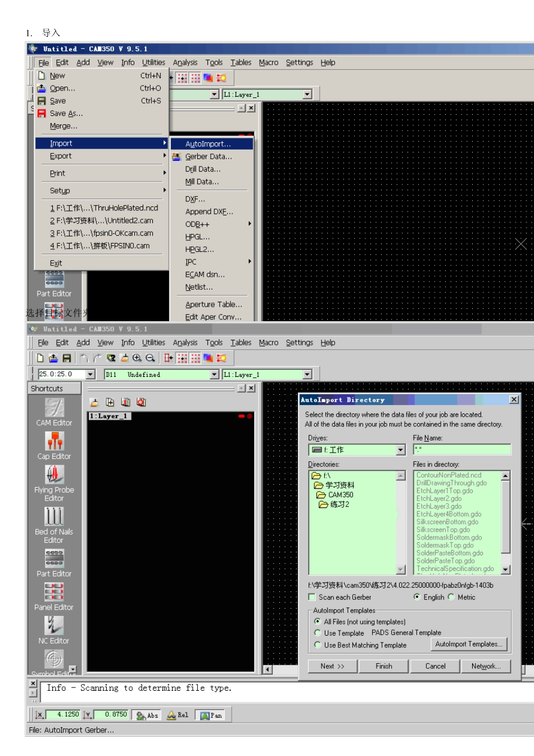The image size is (534, 756).
Task: Open L1:Layer_1 dropdown beside D11 Undefined
Action: [307, 375]
